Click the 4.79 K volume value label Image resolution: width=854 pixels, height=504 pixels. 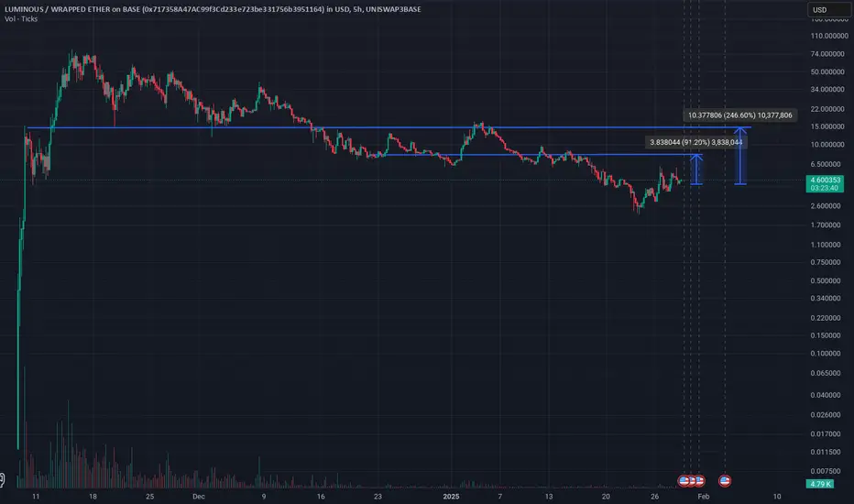tap(820, 484)
